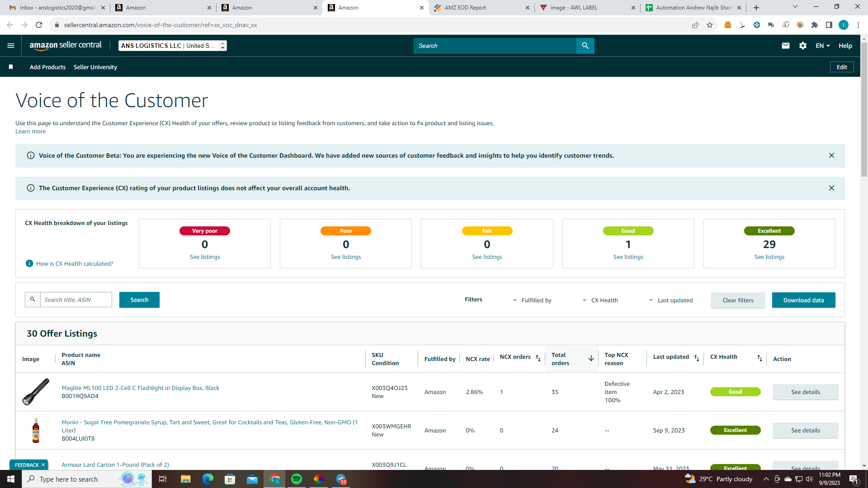Click the Maglite flashlight thumbnail image
868x488 pixels.
(36, 391)
